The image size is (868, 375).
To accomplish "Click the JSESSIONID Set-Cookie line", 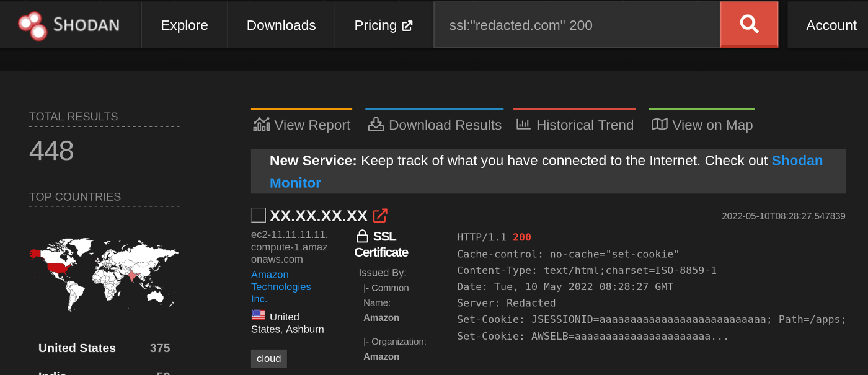I will [652, 320].
